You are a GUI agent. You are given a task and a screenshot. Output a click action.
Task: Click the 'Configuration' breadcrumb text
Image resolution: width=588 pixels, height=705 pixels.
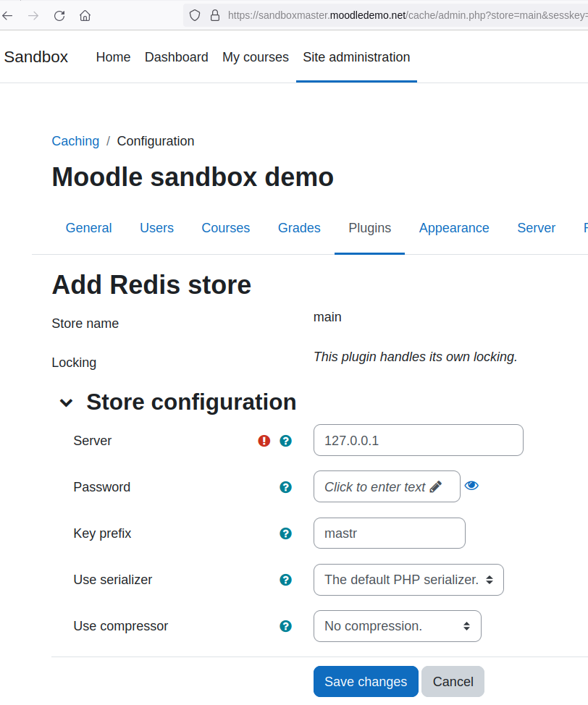[x=156, y=141]
